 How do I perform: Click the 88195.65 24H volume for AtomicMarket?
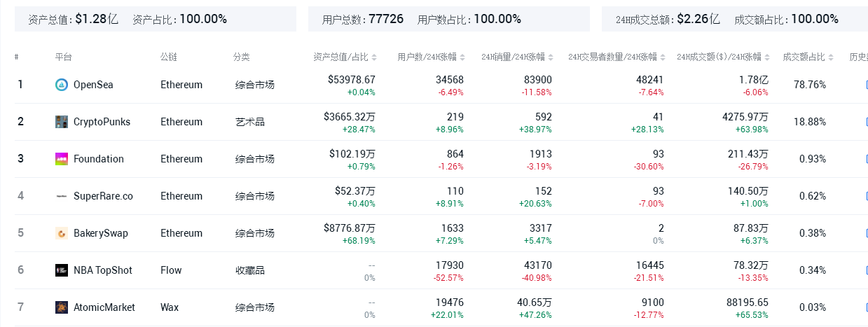(748, 302)
